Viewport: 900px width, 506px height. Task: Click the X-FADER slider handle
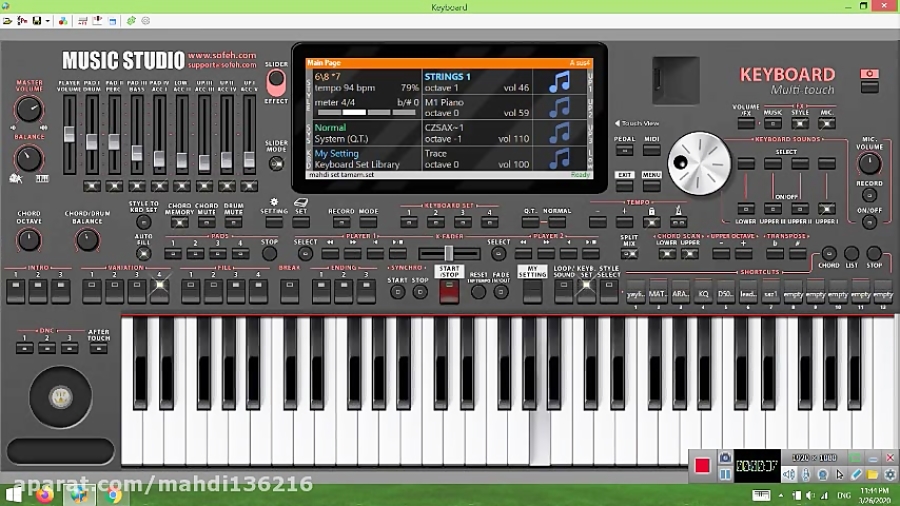(x=449, y=253)
